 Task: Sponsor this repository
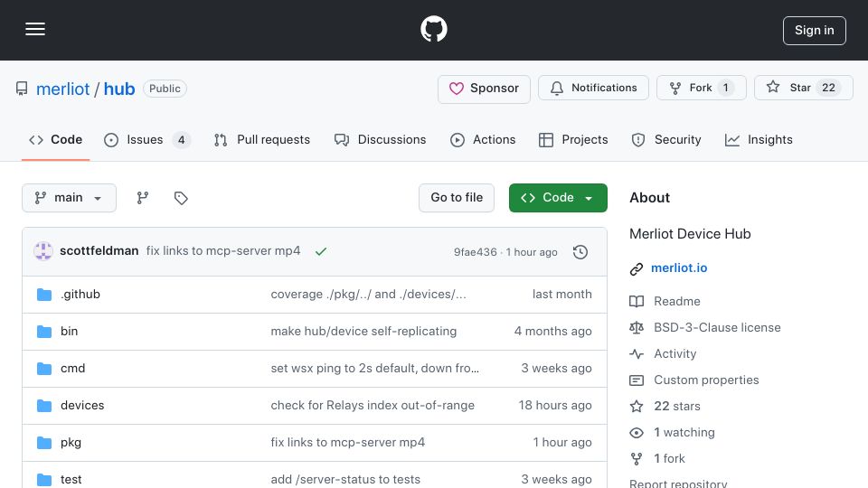(x=484, y=89)
